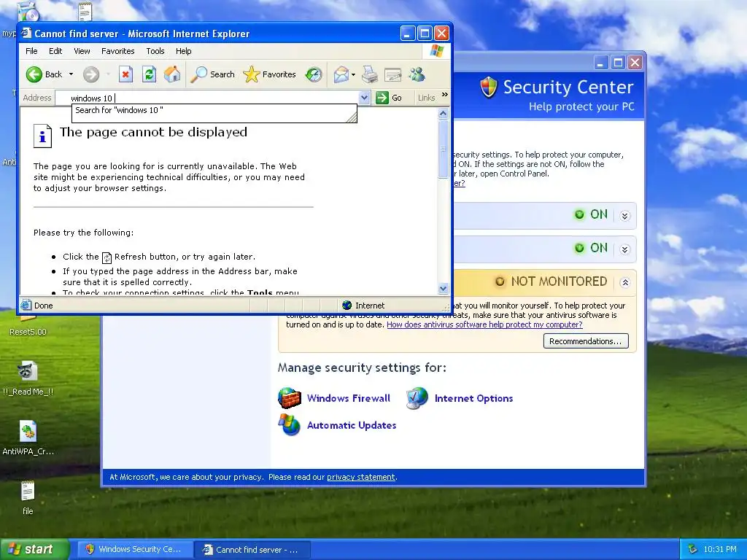Click the Automatic Updates text link

352,425
